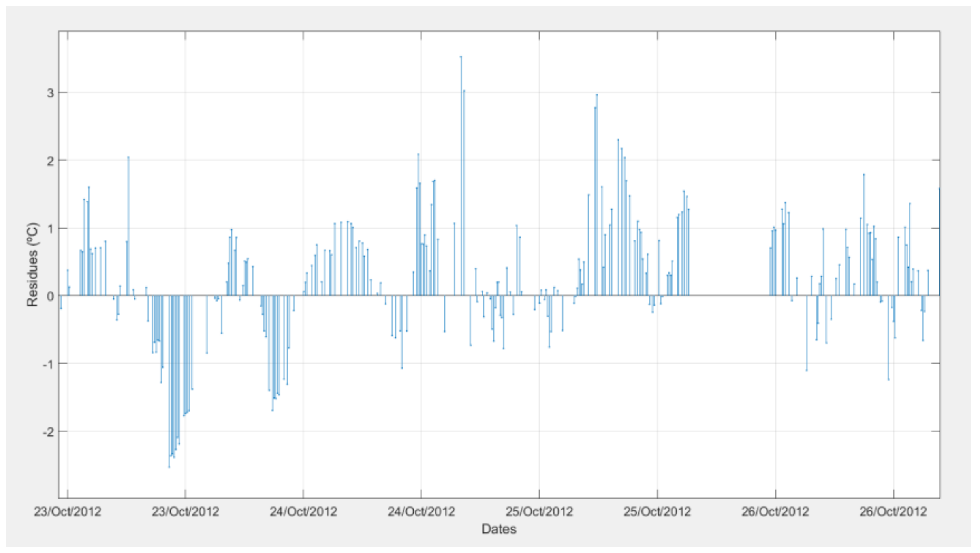This screenshot has height=553, width=980.
Task: Click the 'Dates' x-axis title
Action: pos(499,529)
